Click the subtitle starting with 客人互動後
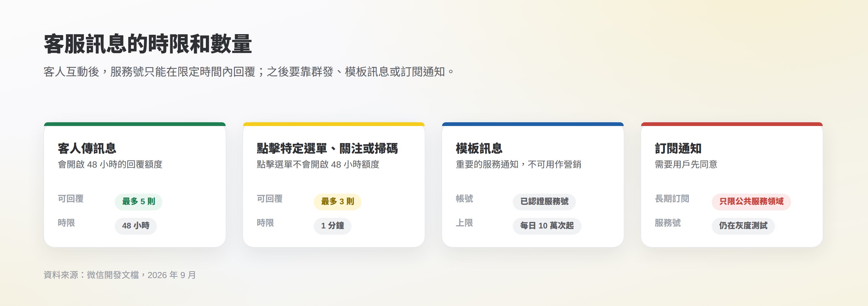Viewport: 868px width, 306px height. click(x=249, y=72)
